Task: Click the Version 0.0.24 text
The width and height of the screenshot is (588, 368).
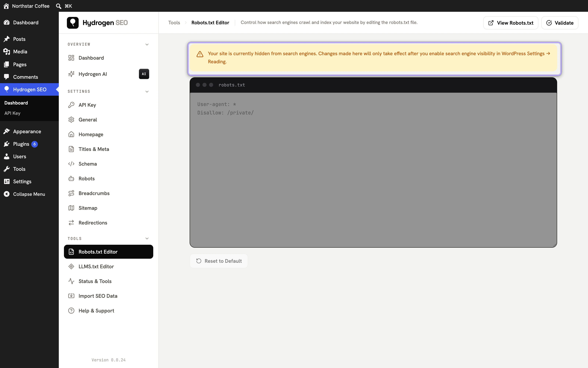Action: [109, 360]
